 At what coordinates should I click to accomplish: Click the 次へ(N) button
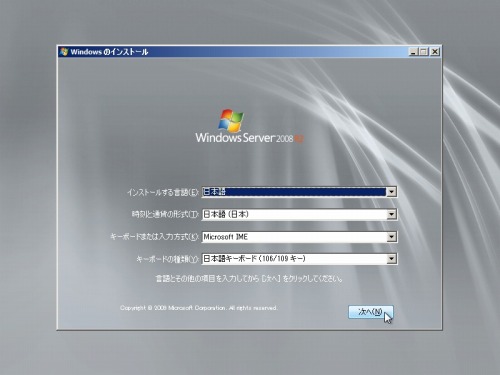(x=371, y=312)
